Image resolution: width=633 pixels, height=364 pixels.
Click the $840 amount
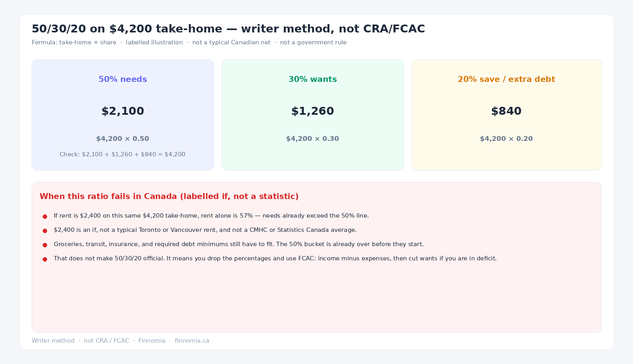coord(506,111)
